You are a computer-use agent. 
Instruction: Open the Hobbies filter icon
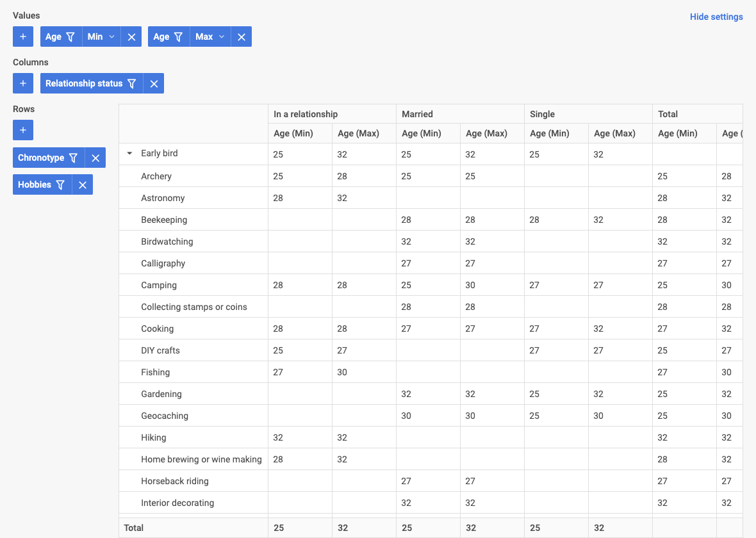point(60,184)
